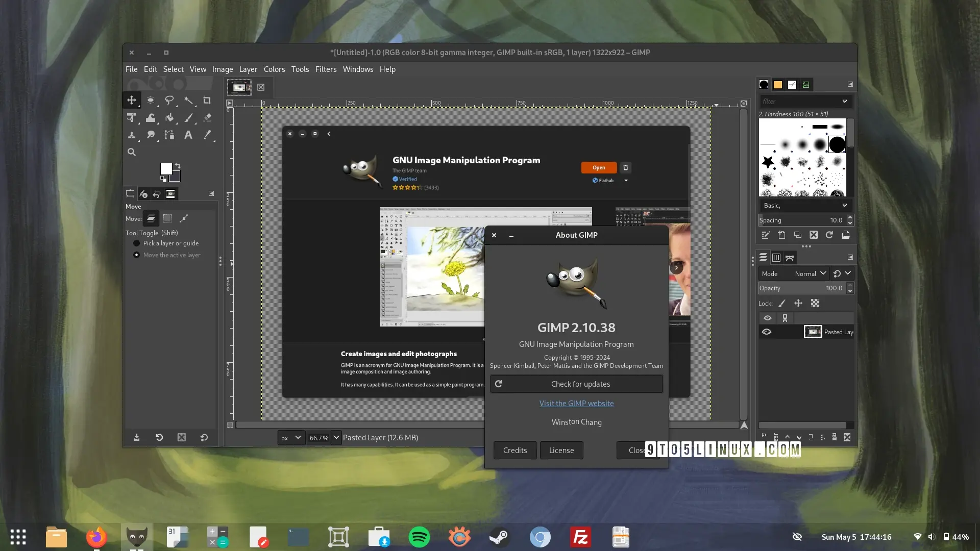The height and width of the screenshot is (551, 980).
Task: Select the Crop tool
Action: point(207,100)
